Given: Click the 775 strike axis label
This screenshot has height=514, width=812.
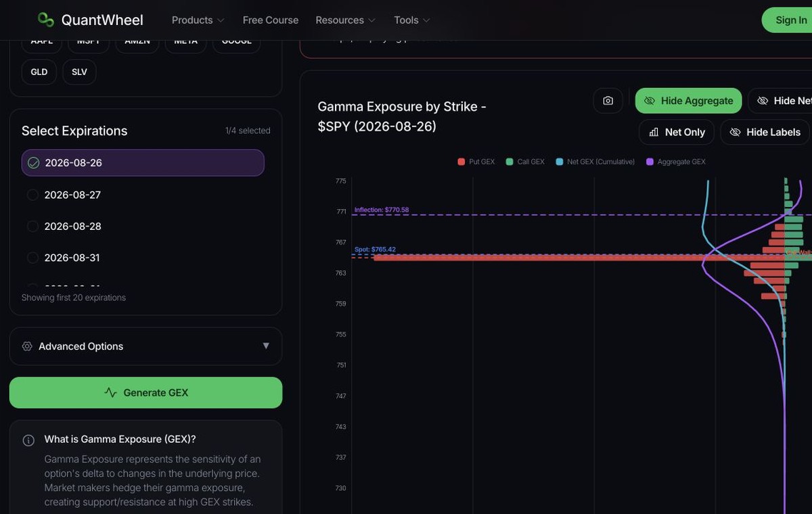Looking at the screenshot, I should (340, 181).
